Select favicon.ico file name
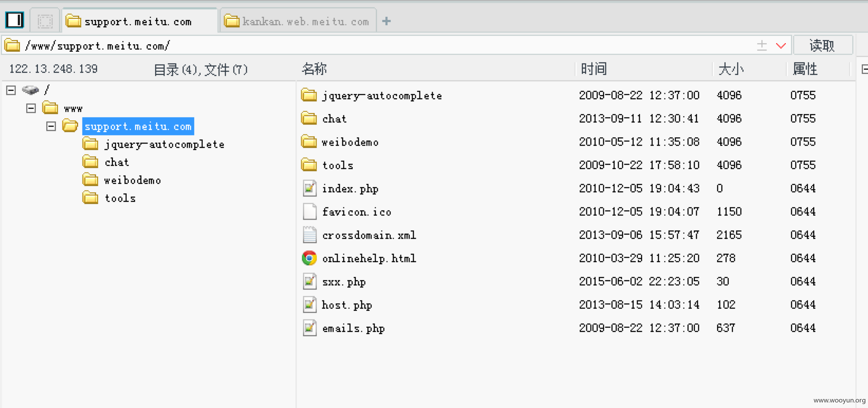The image size is (868, 408). 356,212
